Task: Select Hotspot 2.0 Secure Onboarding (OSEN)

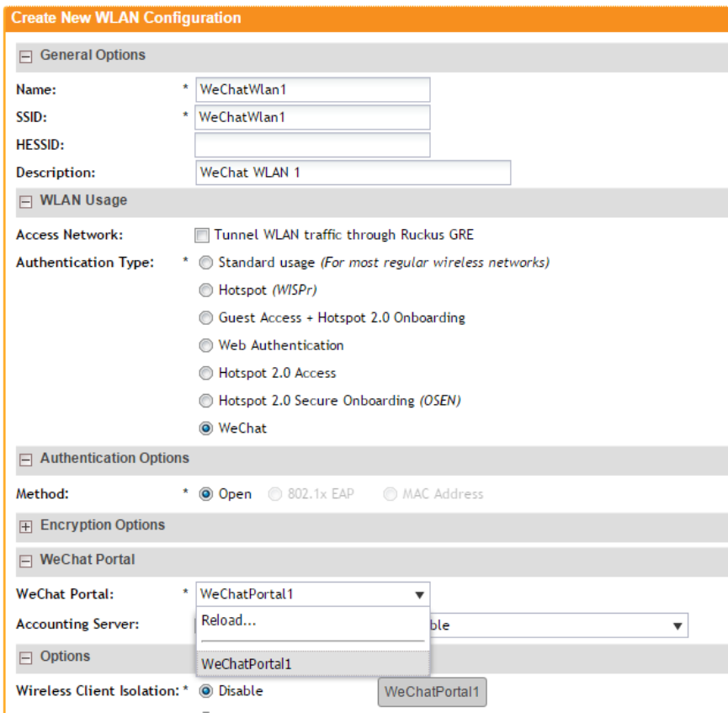Action: click(205, 401)
